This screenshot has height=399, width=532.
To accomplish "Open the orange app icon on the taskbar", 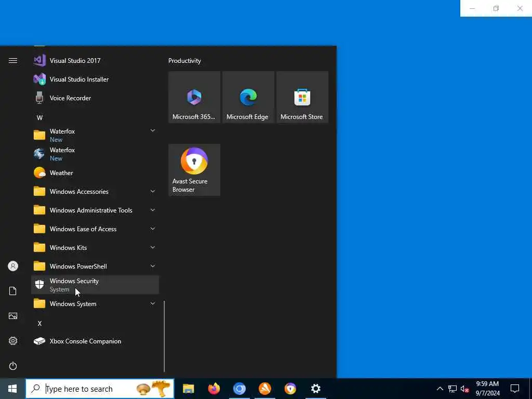I will point(264,389).
